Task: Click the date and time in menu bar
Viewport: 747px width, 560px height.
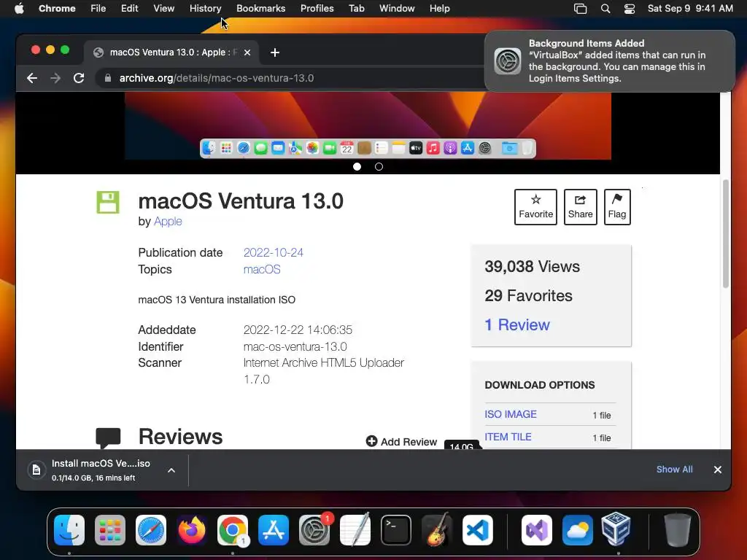Action: [690, 9]
